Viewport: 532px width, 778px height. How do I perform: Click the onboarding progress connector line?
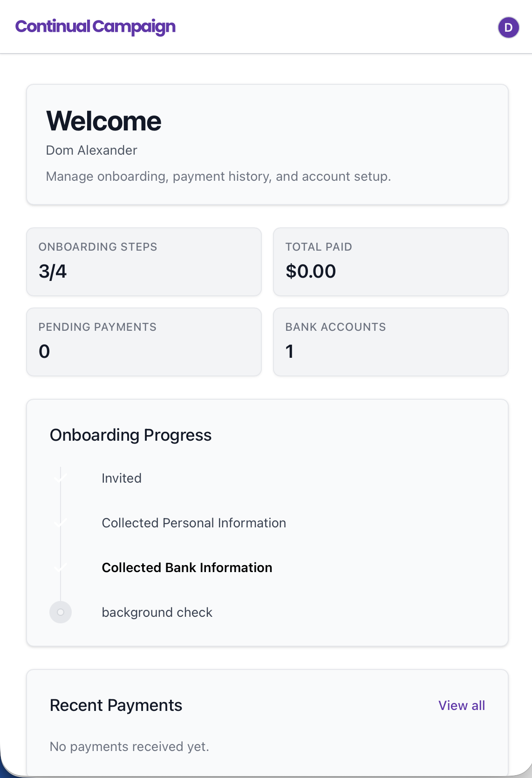pos(60,545)
